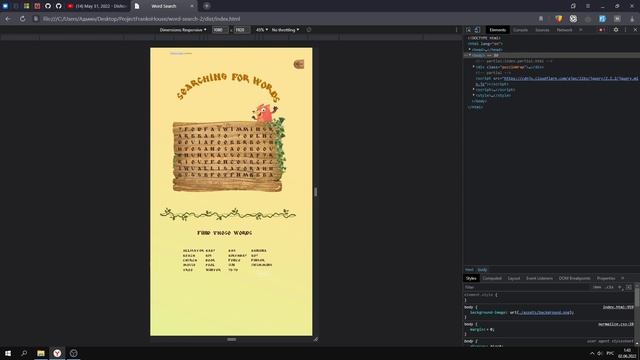Click the viewport width input field

click(x=219, y=30)
